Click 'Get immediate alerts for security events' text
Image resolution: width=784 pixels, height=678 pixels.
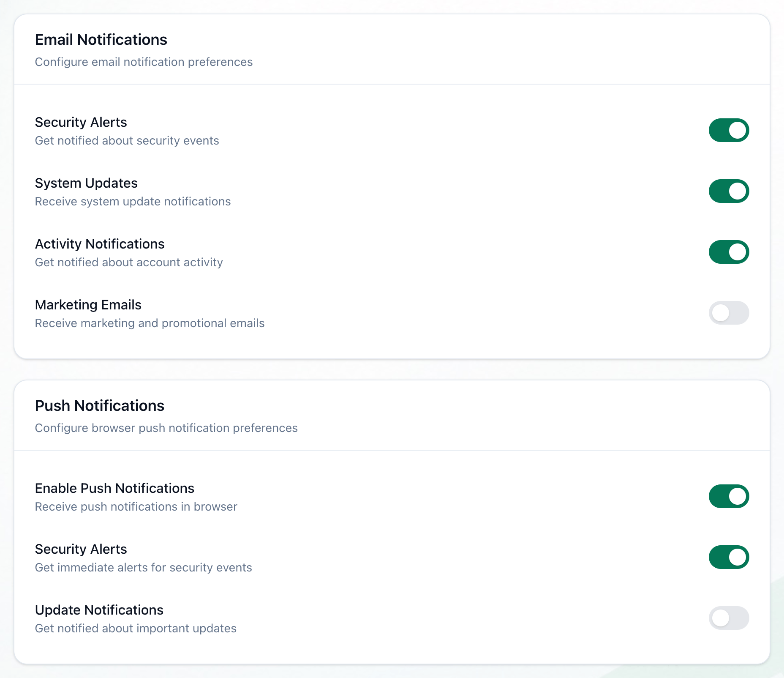point(143,568)
